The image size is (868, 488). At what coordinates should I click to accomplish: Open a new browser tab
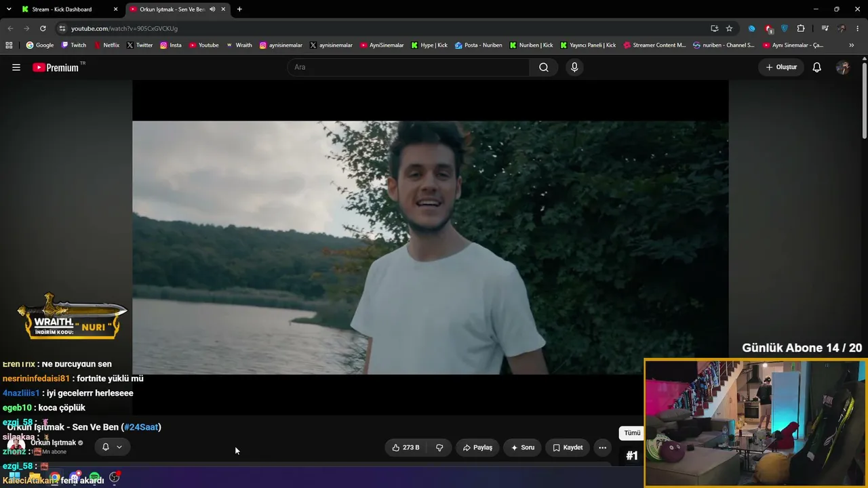[x=239, y=9]
